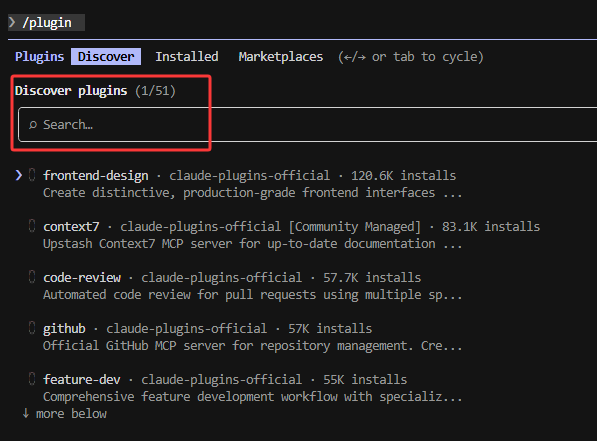This screenshot has height=441, width=597.
Task: Click the prompt chevron before /plugin
Action: (13, 22)
